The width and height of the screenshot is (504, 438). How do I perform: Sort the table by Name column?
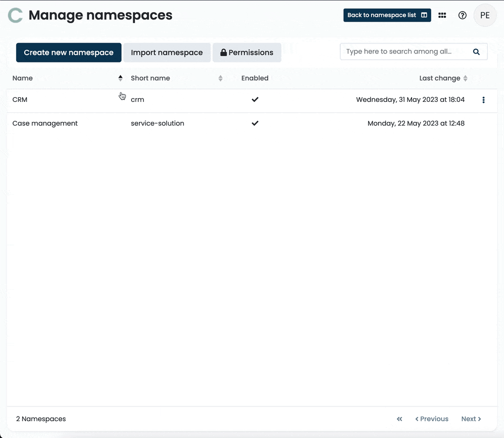120,78
